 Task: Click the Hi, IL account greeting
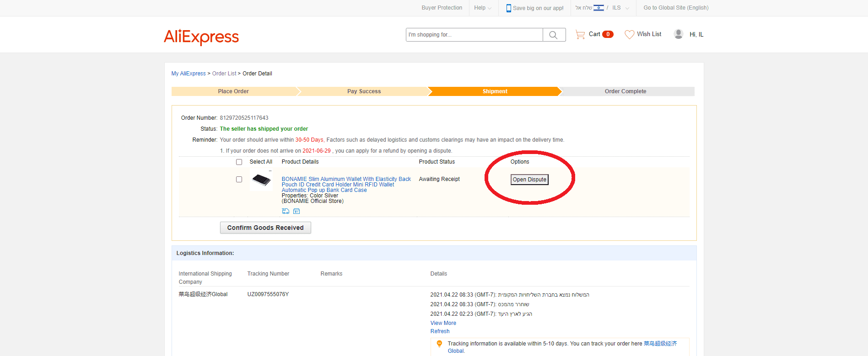pyautogui.click(x=696, y=34)
